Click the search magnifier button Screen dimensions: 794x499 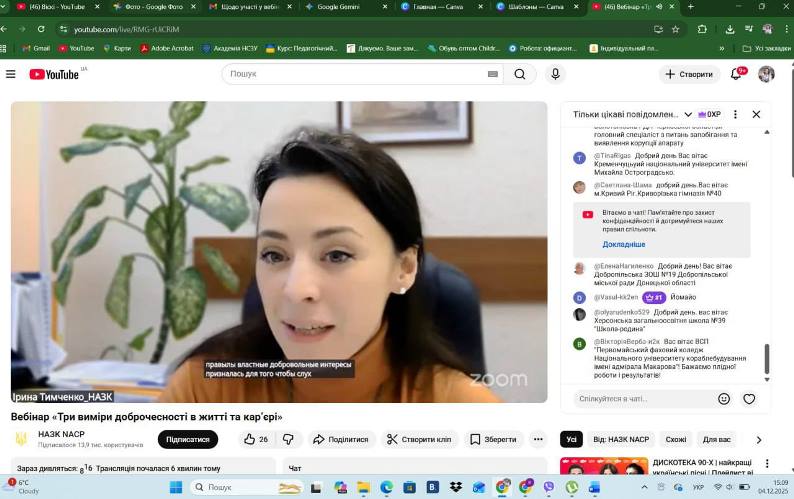pos(520,74)
